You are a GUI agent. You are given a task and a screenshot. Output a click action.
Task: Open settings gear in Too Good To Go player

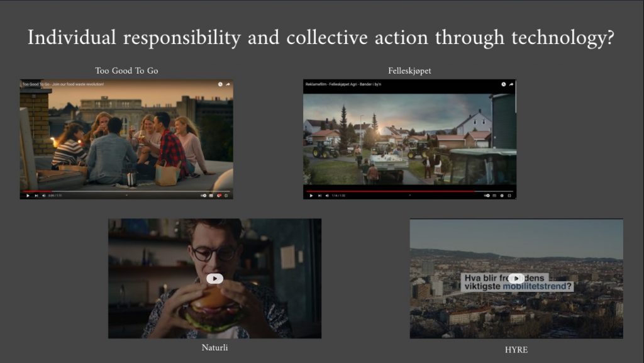(219, 196)
